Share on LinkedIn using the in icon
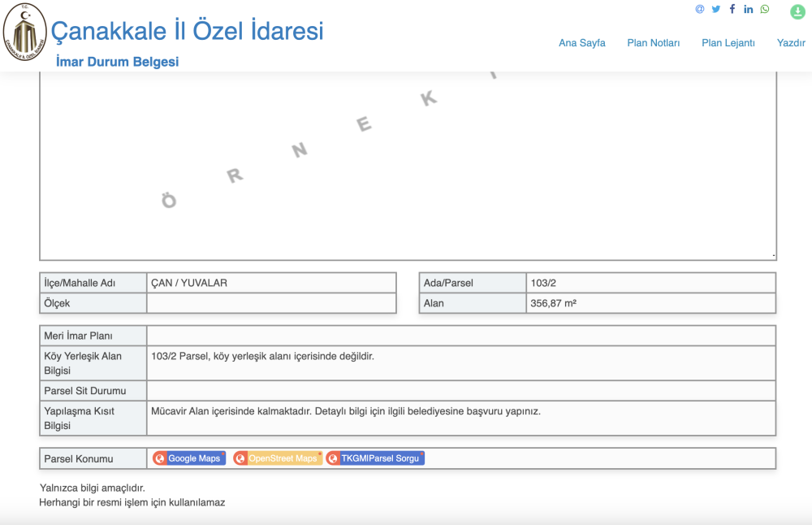This screenshot has height=525, width=812. tap(749, 9)
